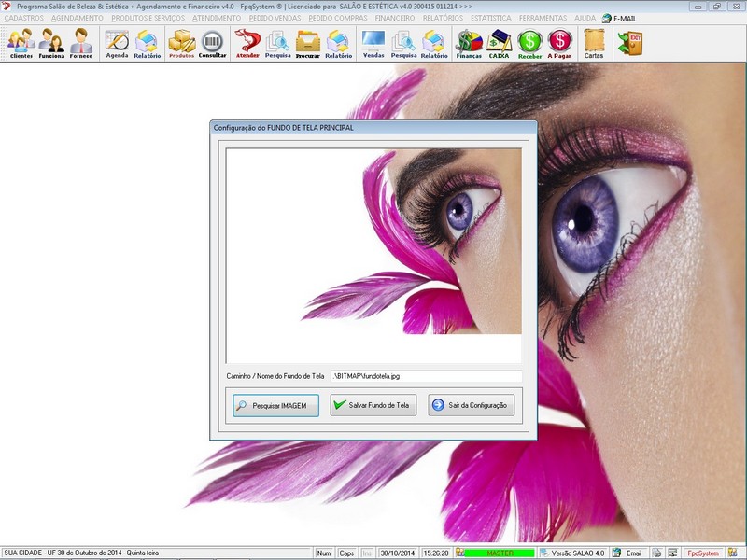Open the Clientes toolbar icon
Screen dimensions: 747x560
click(21, 43)
